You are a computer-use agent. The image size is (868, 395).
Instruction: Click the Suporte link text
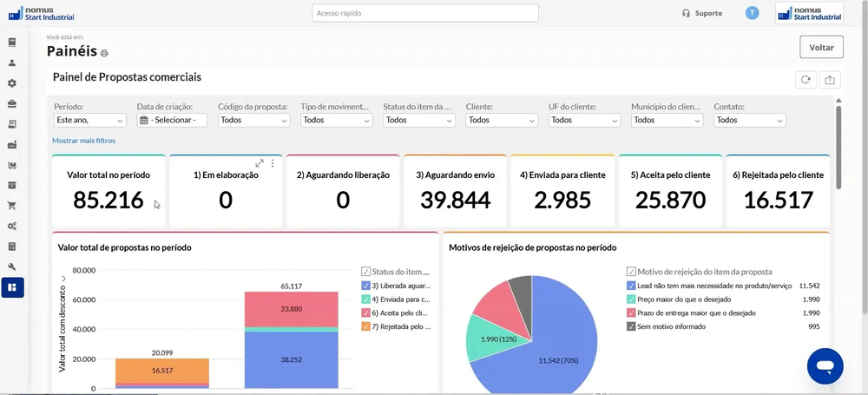708,13
